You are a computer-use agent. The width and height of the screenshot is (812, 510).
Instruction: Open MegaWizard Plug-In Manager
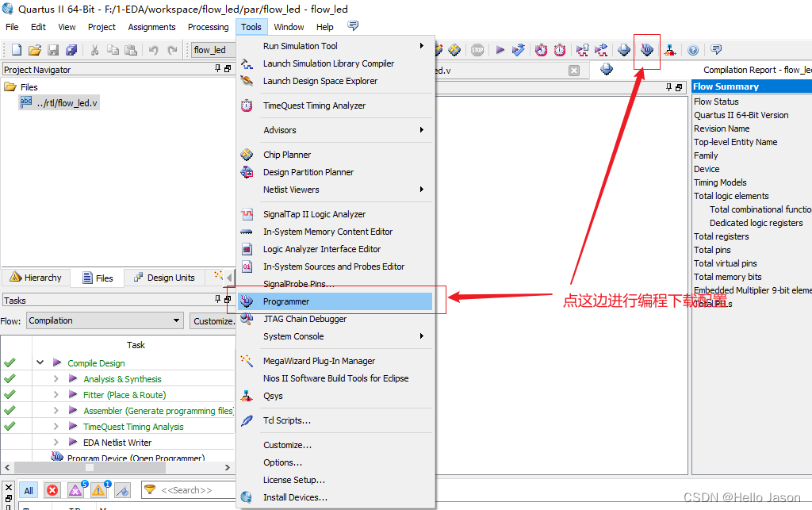click(335, 361)
